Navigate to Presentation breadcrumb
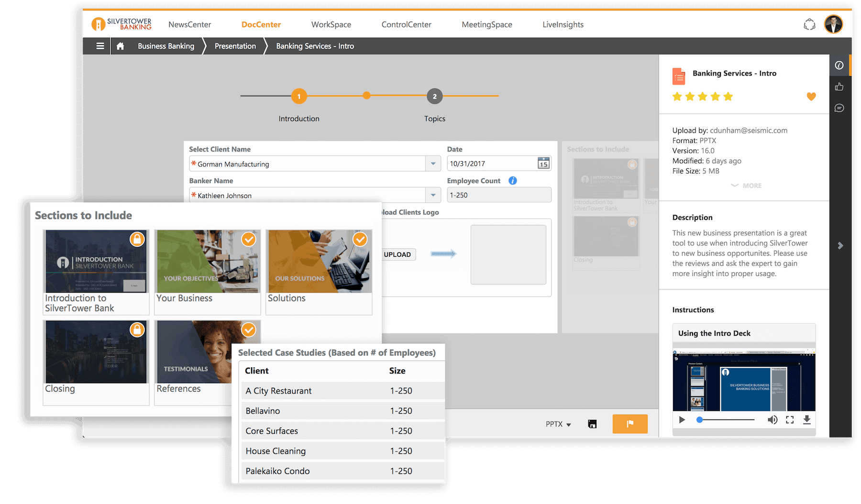The height and width of the screenshot is (504, 861). pyautogui.click(x=235, y=46)
